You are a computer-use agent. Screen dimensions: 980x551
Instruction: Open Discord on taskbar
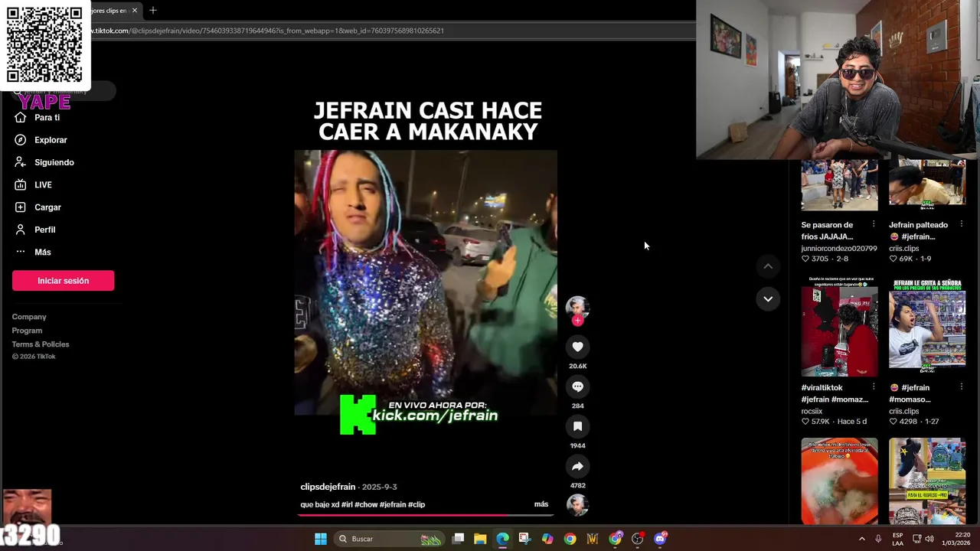click(660, 539)
